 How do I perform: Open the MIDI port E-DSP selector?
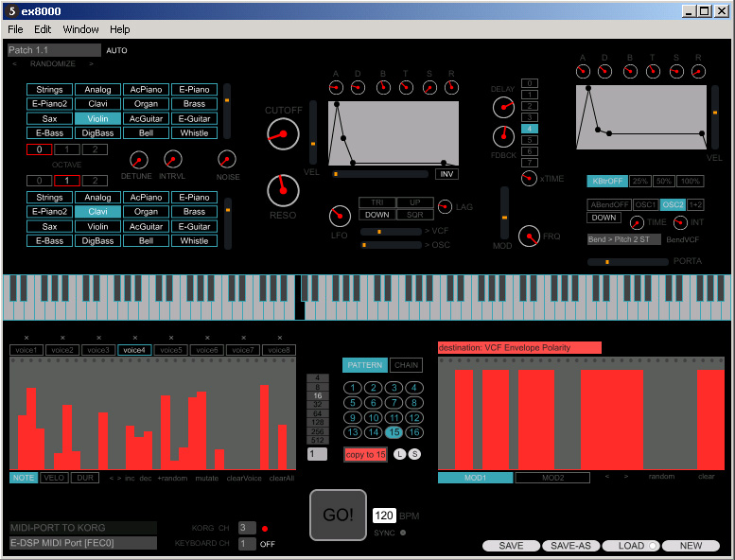[83, 543]
